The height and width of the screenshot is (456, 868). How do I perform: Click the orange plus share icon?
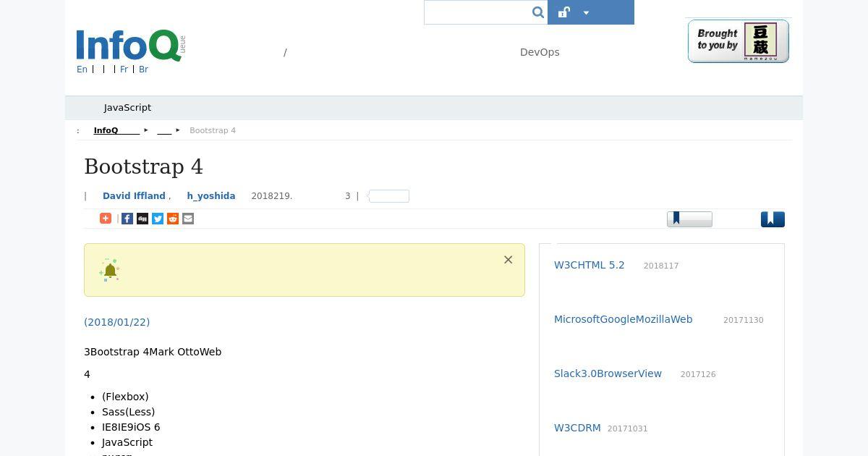pyautogui.click(x=106, y=219)
